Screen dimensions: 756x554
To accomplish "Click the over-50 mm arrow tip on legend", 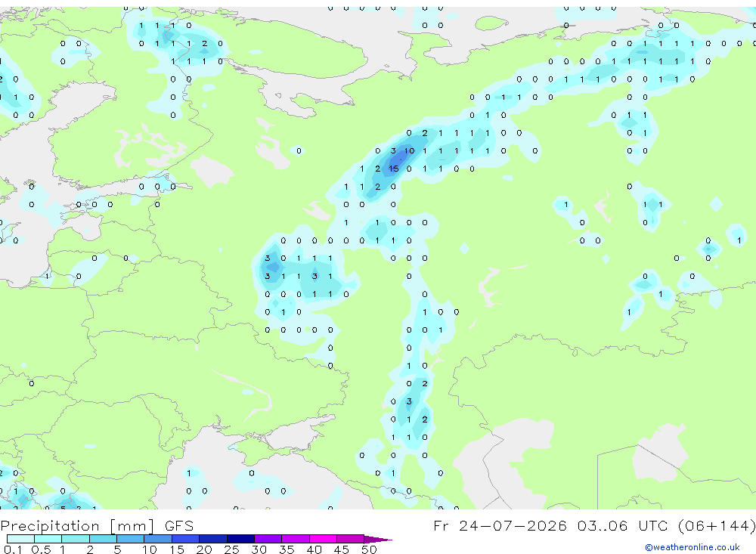I will pyautogui.click(x=378, y=540).
